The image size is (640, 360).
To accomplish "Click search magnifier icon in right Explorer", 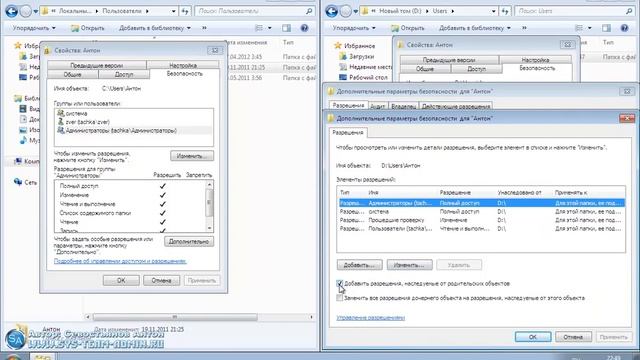I will pyautogui.click(x=629, y=11).
